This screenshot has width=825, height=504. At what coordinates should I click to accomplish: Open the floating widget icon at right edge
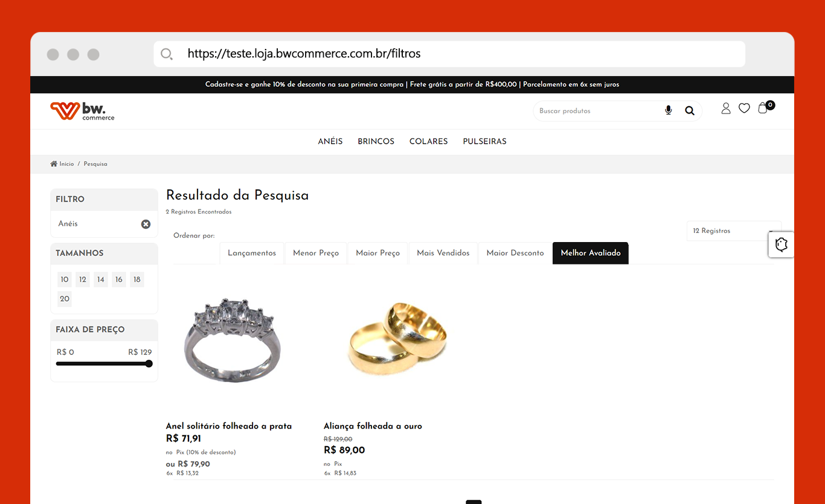781,244
